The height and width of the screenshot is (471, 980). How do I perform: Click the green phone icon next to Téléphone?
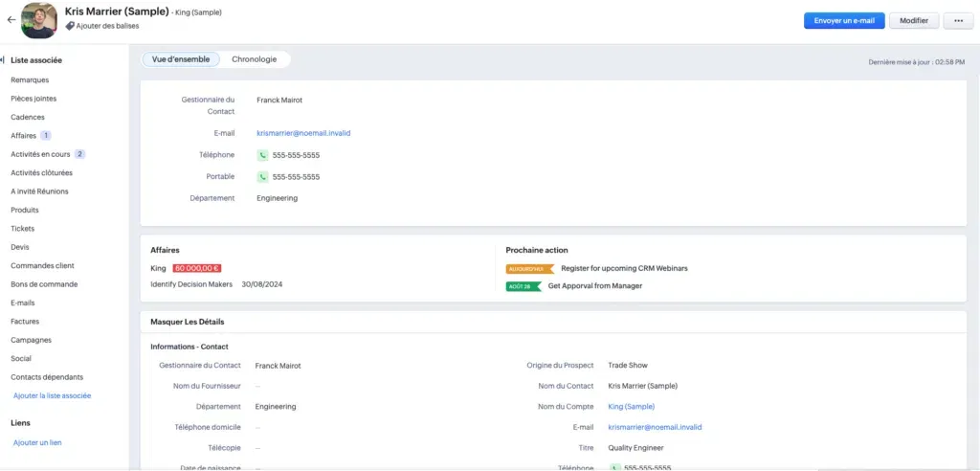click(x=262, y=155)
